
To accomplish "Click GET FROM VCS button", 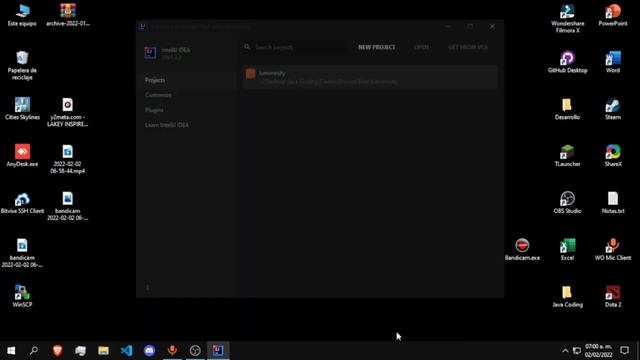I will click(468, 47).
